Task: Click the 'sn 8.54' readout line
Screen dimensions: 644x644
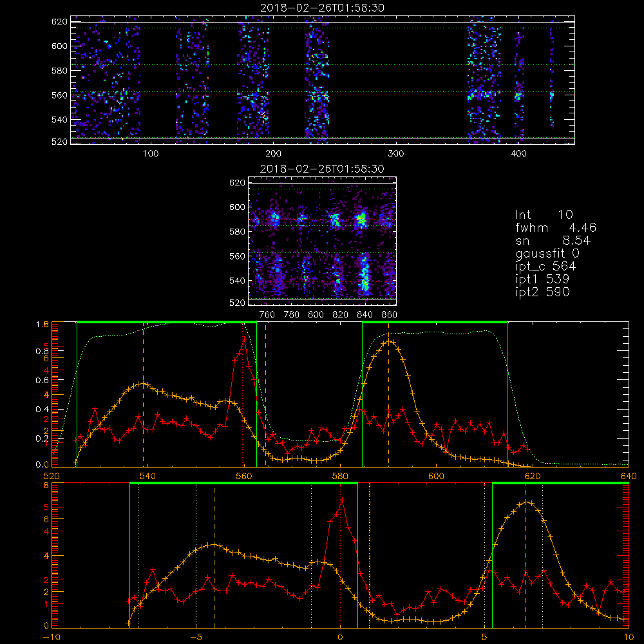Action: (553, 240)
